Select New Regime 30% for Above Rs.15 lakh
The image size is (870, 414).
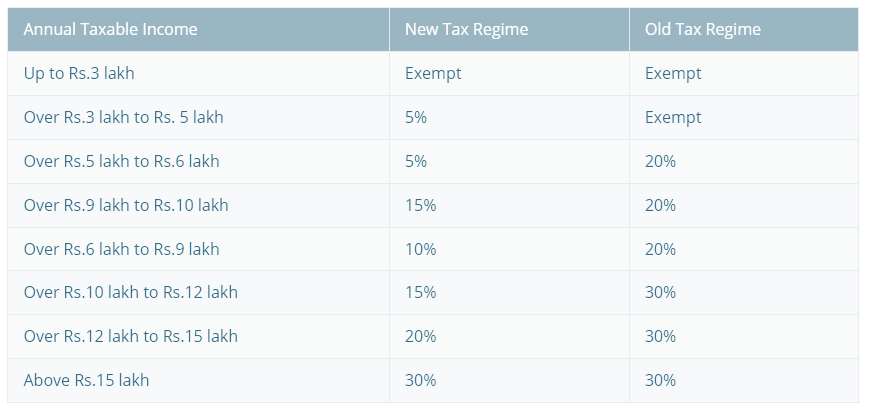pos(421,381)
